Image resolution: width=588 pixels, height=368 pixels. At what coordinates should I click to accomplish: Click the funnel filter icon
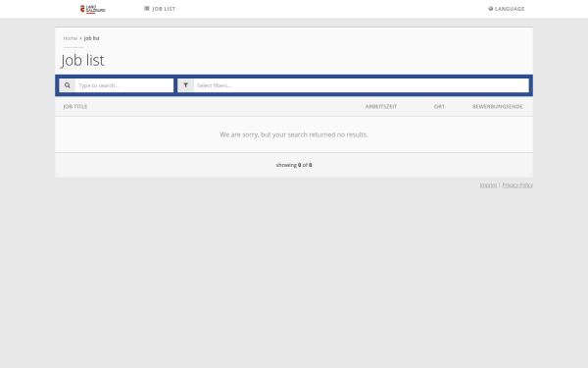pos(185,85)
